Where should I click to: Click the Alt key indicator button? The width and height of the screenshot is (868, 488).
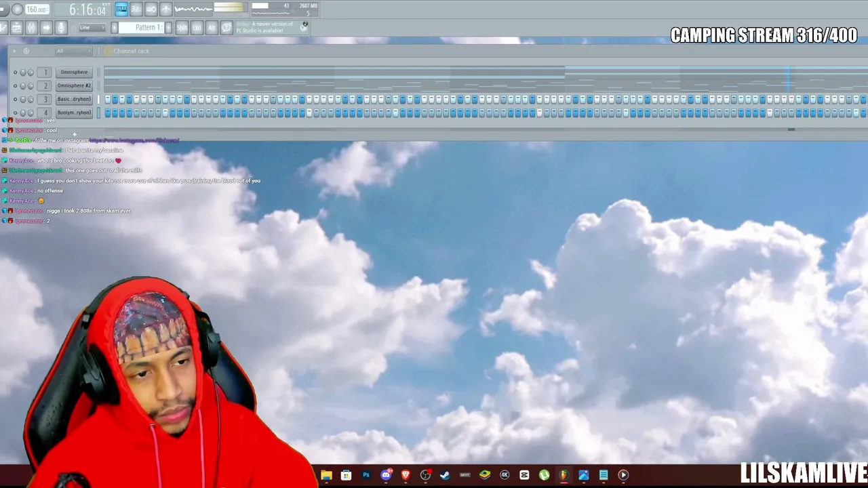(212, 28)
